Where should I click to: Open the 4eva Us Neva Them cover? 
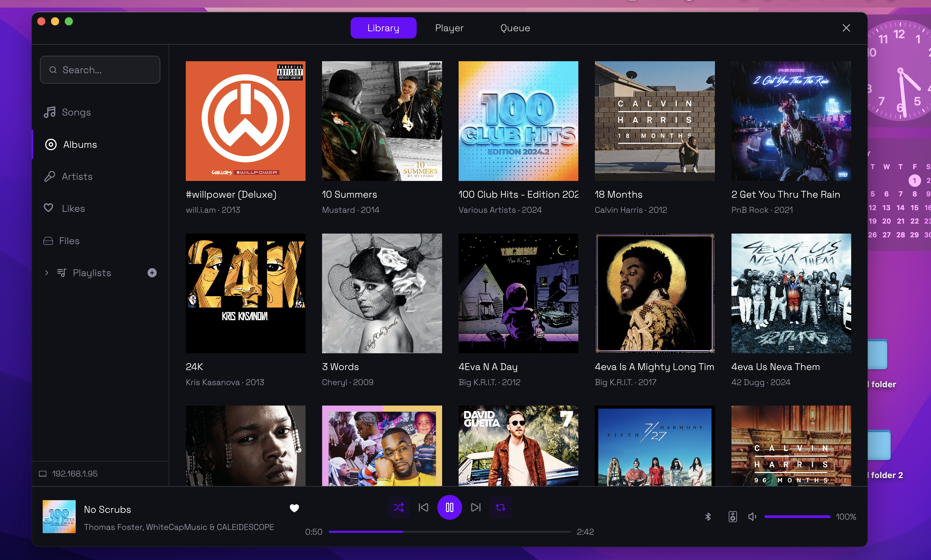pyautogui.click(x=791, y=293)
